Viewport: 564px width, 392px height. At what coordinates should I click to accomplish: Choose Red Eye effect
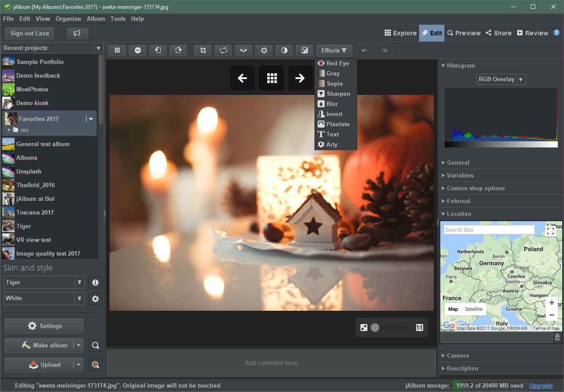coord(336,63)
